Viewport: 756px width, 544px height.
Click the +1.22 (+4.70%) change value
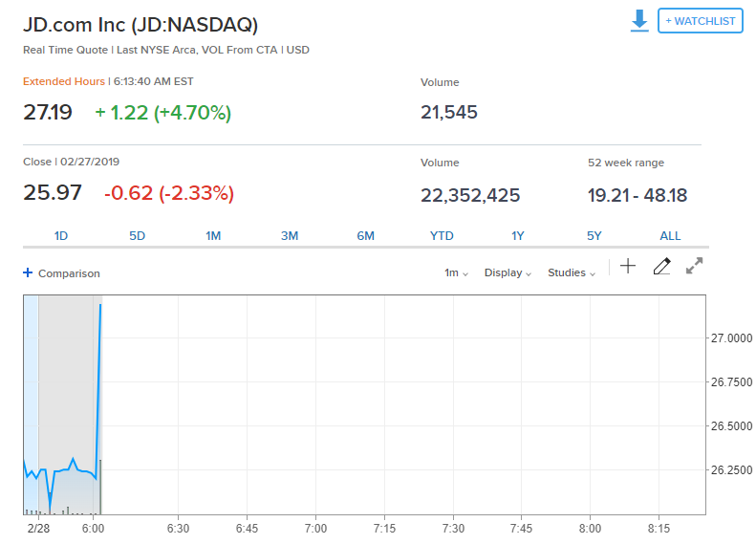click(x=163, y=113)
